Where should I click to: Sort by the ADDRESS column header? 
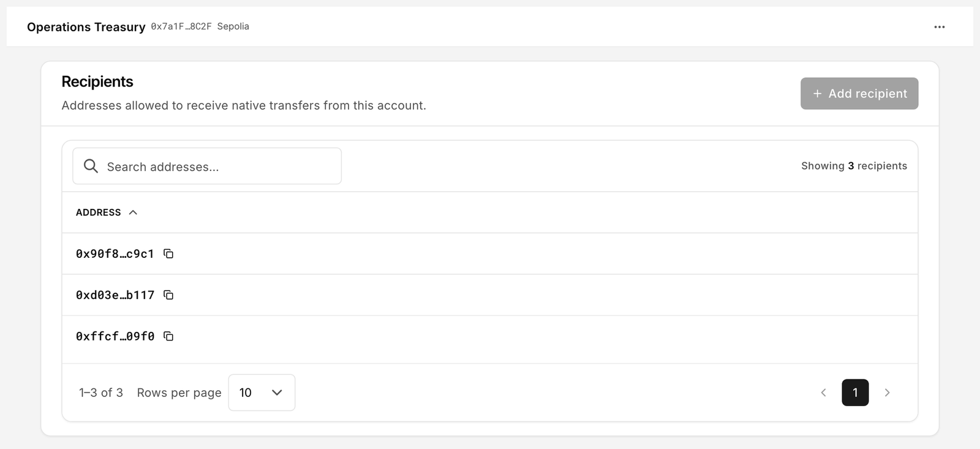107,213
